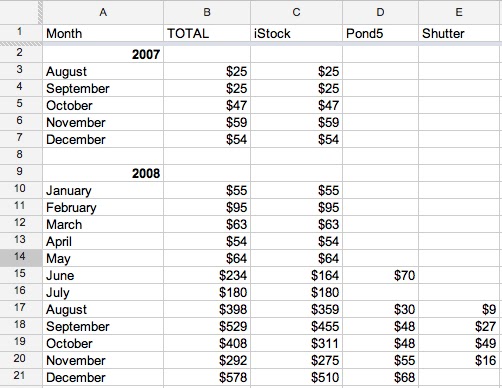Select the Shutter header cell

460,33
